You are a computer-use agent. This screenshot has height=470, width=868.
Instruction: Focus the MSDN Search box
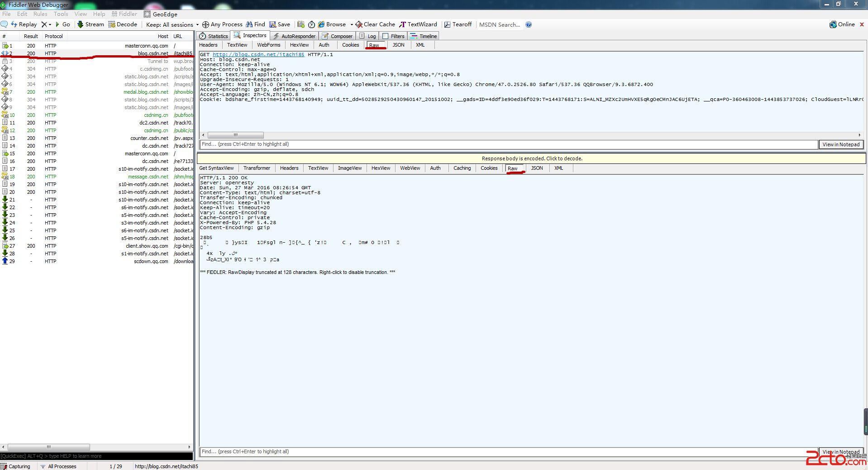[500, 24]
